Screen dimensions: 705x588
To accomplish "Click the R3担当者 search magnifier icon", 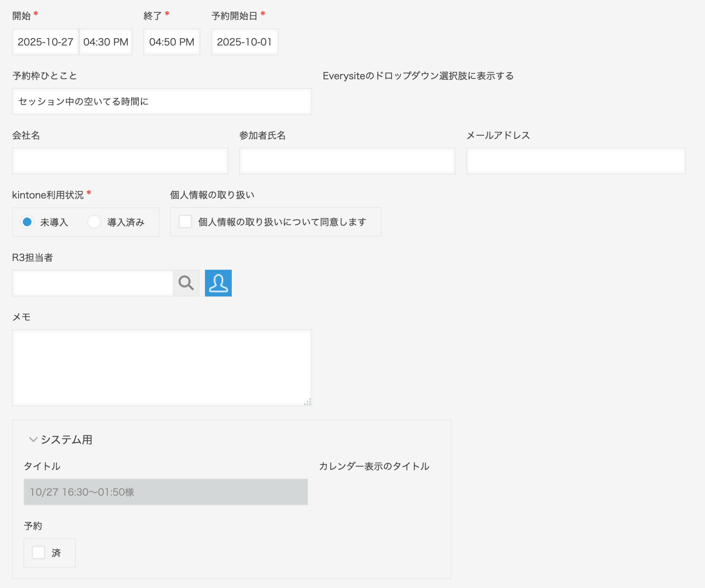I will [186, 283].
